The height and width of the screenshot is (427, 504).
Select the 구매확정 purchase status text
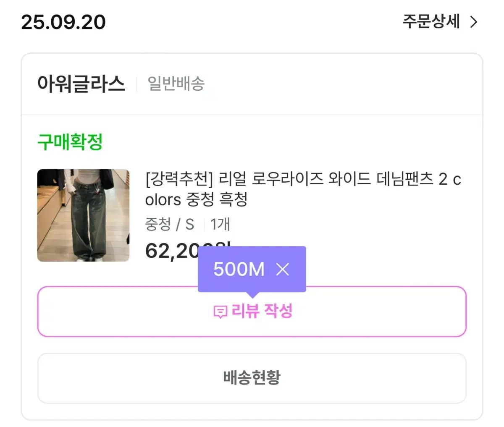pyautogui.click(x=70, y=142)
